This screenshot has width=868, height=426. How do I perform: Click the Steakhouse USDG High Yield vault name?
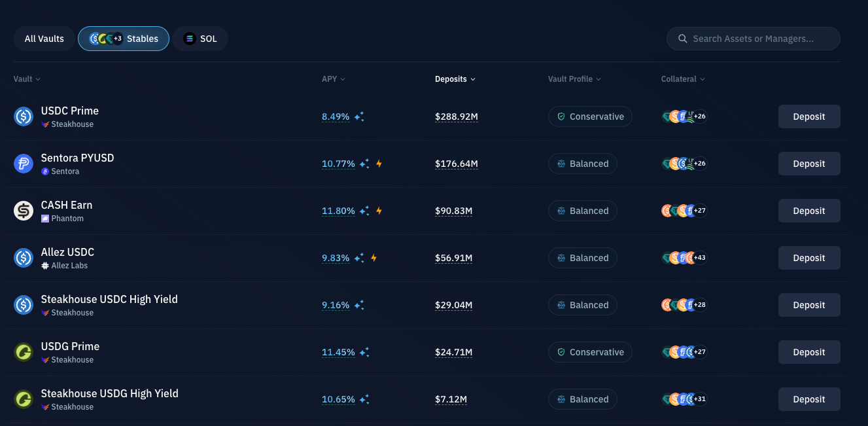click(109, 393)
